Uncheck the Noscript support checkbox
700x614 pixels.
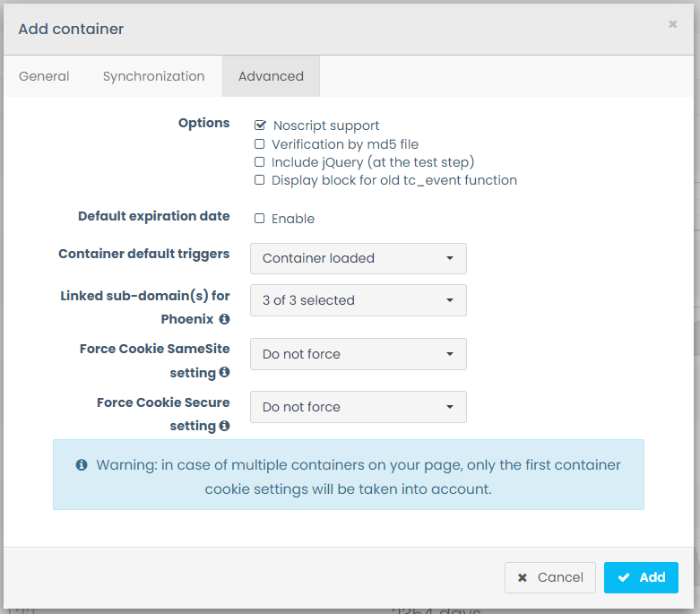click(x=260, y=125)
